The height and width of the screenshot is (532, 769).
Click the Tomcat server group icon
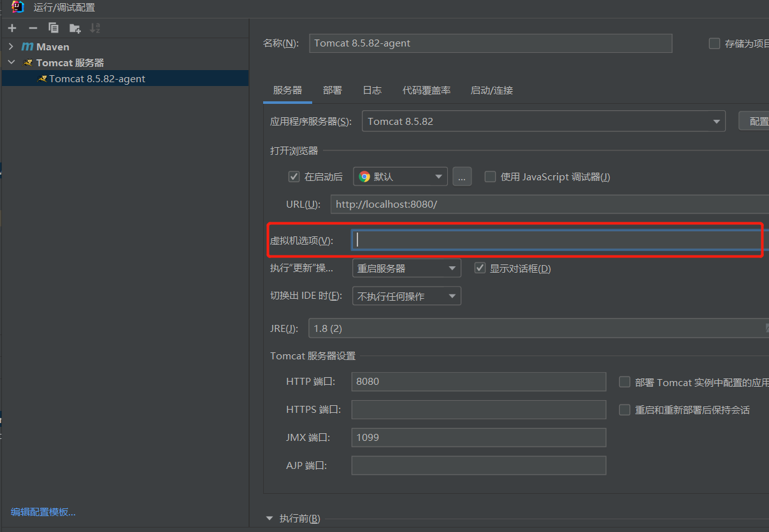28,63
